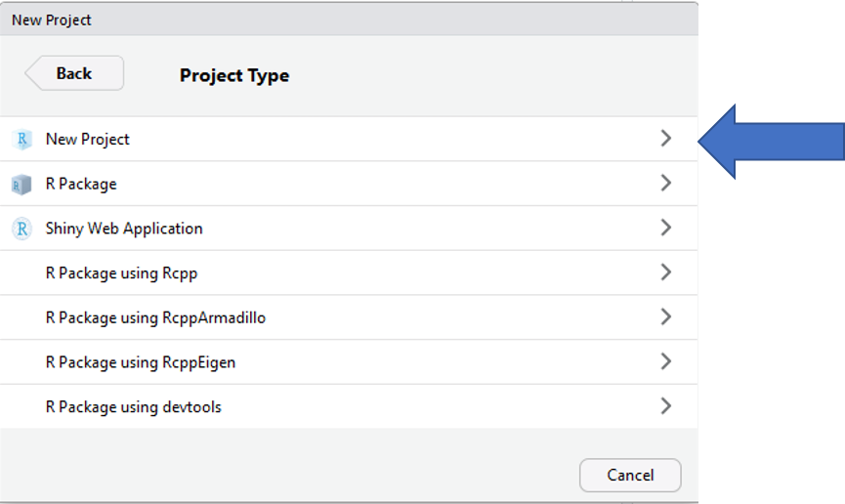
Task: Select R Package using RcppEigen
Action: click(349, 362)
